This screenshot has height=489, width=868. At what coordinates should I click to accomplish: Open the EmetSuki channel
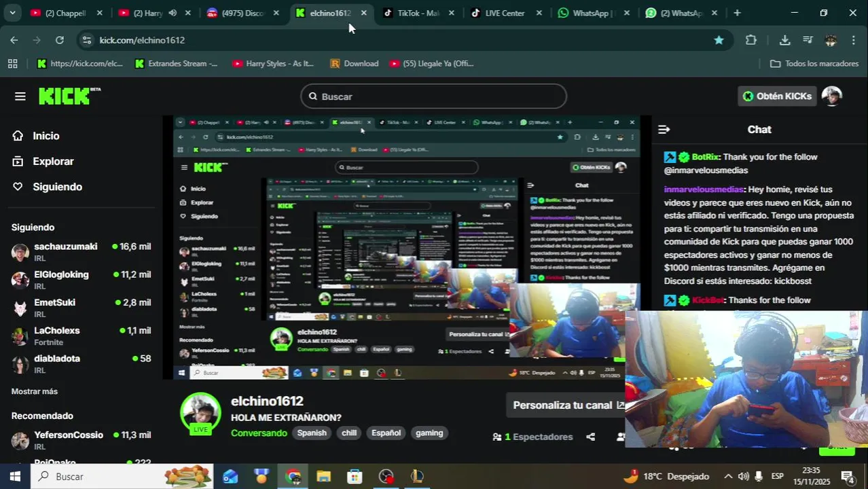coord(82,308)
